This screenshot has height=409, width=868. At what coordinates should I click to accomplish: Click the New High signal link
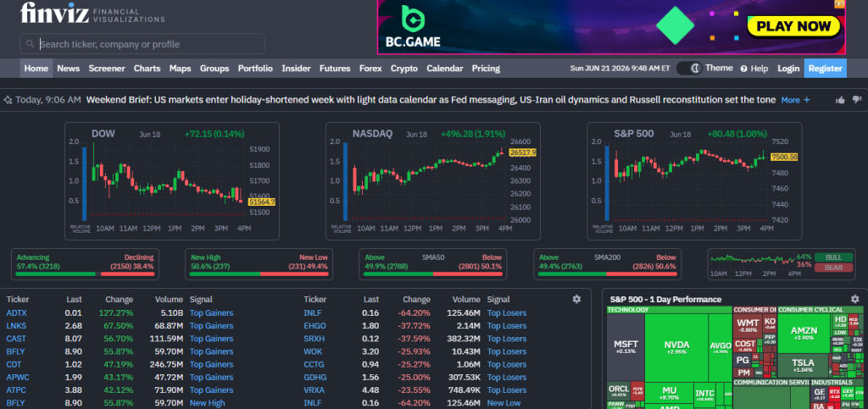click(x=207, y=403)
